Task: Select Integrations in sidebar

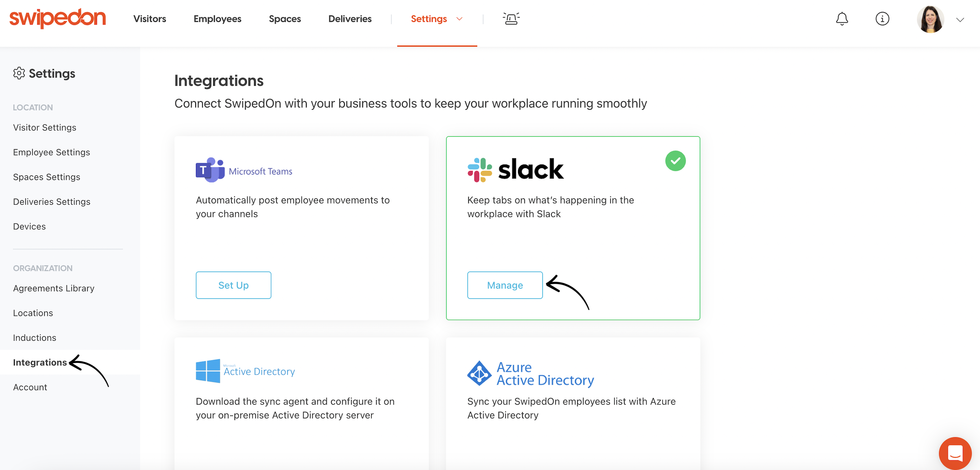Action: (40, 363)
